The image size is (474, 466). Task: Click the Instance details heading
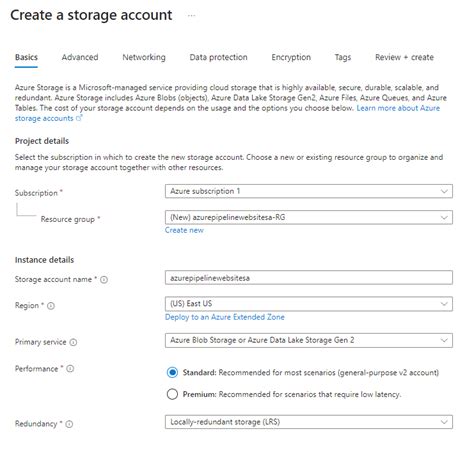click(44, 260)
